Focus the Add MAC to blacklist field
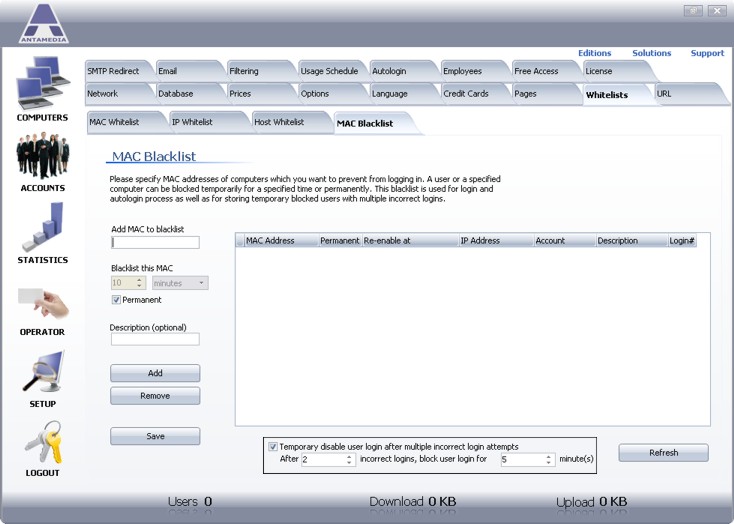This screenshot has height=524, width=734. tap(155, 242)
